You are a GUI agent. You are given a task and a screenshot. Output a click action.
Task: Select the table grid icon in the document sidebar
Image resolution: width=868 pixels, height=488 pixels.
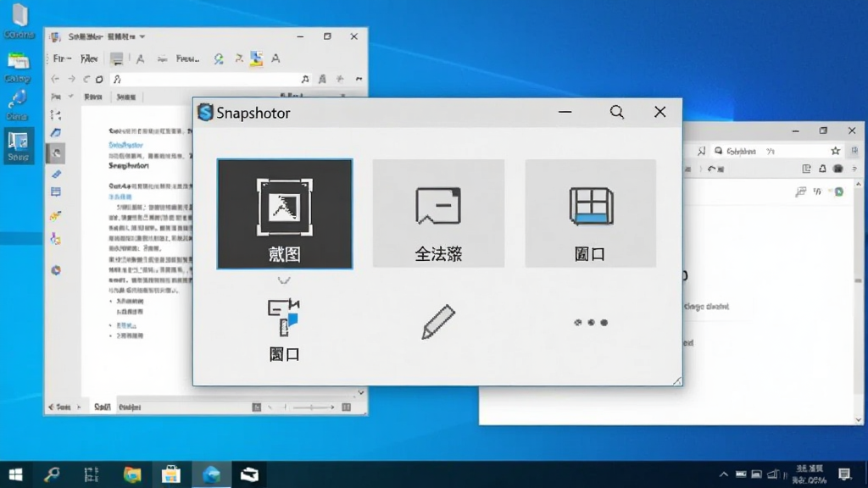coord(56,192)
